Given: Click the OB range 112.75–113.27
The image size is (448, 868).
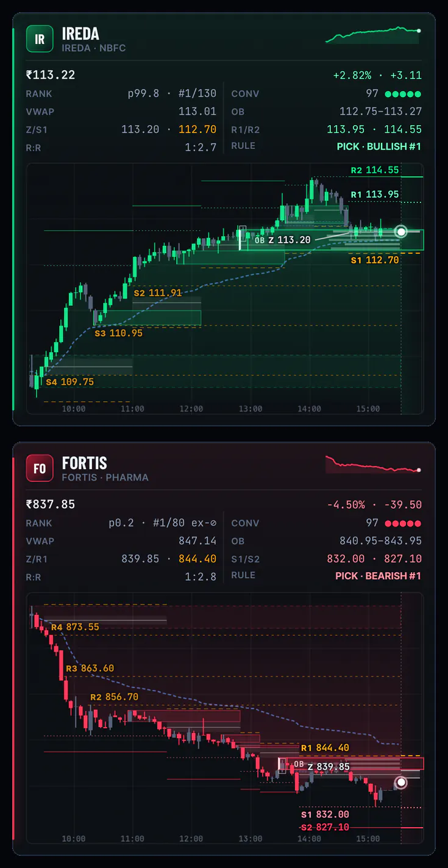Looking at the screenshot, I should [380, 112].
